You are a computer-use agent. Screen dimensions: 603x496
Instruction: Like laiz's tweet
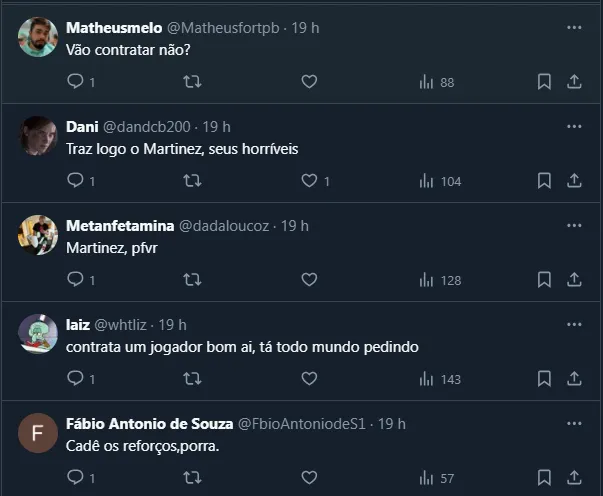coord(310,379)
